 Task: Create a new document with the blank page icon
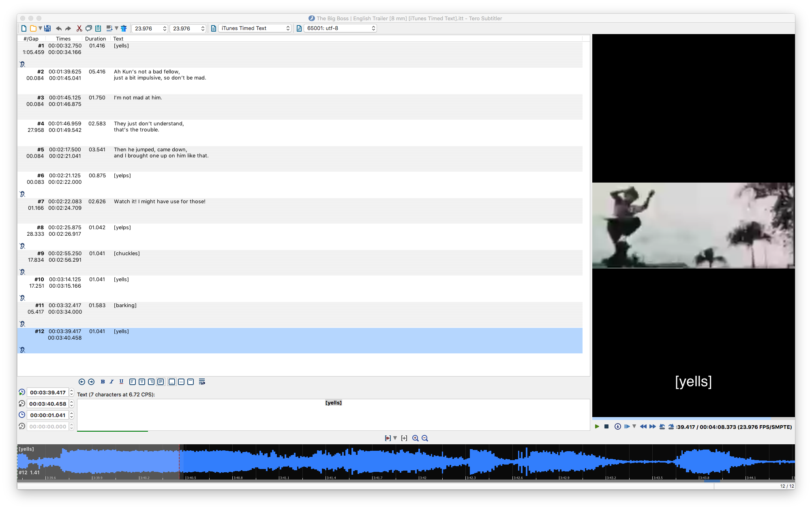[x=24, y=28]
